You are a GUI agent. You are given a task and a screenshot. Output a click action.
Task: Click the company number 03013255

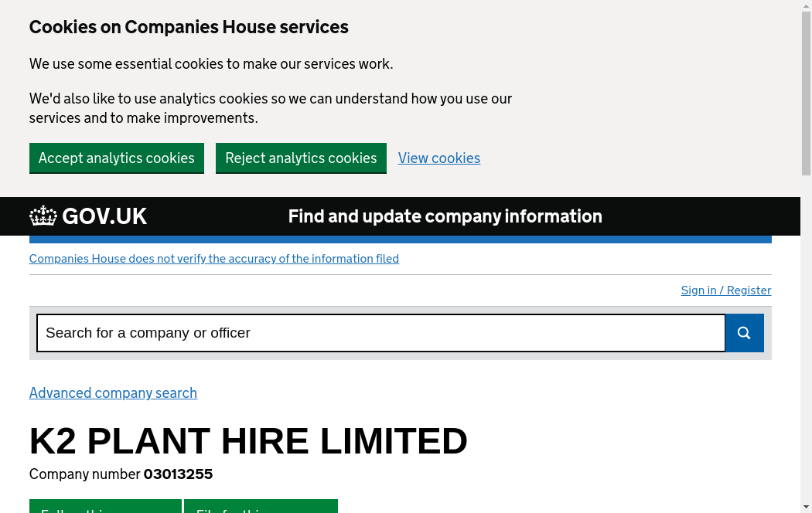coord(178,474)
